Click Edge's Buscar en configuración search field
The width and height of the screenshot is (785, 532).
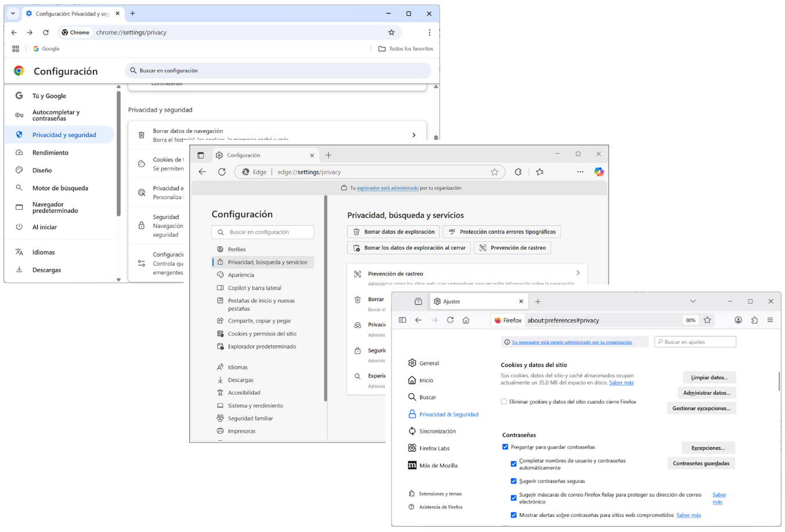[262, 232]
